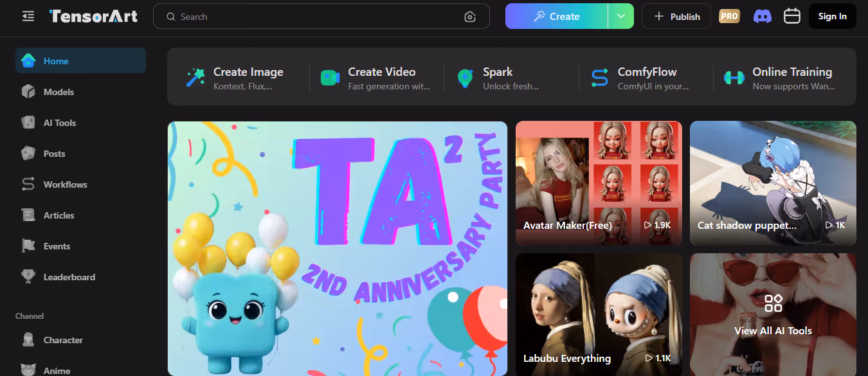Click the PRO badge in the header
This screenshot has height=376, width=868.
pyautogui.click(x=728, y=15)
